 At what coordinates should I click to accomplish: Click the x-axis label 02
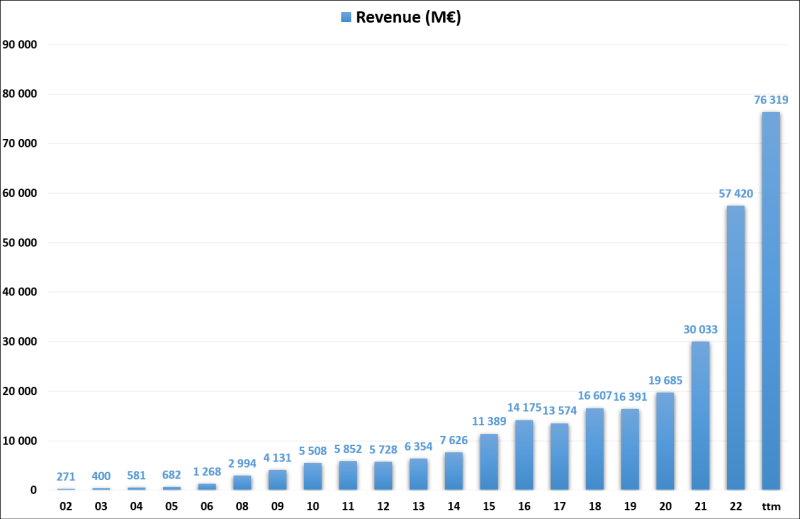tap(66, 506)
